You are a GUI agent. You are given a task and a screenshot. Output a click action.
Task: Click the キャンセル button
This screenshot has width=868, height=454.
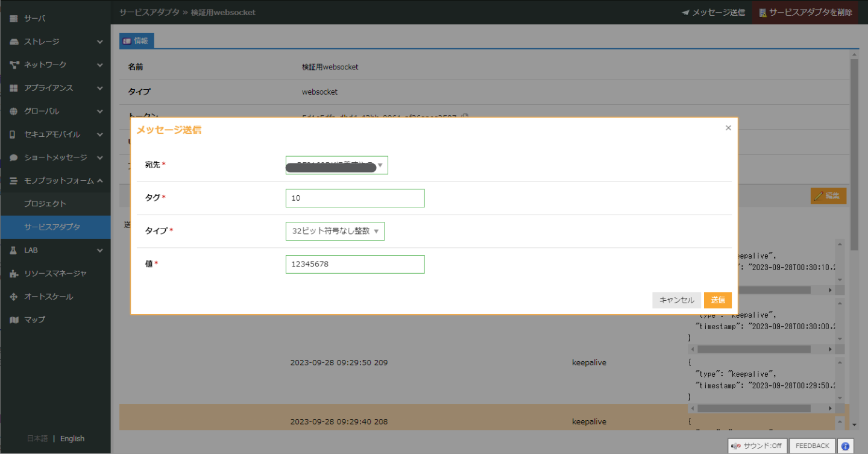(x=676, y=300)
